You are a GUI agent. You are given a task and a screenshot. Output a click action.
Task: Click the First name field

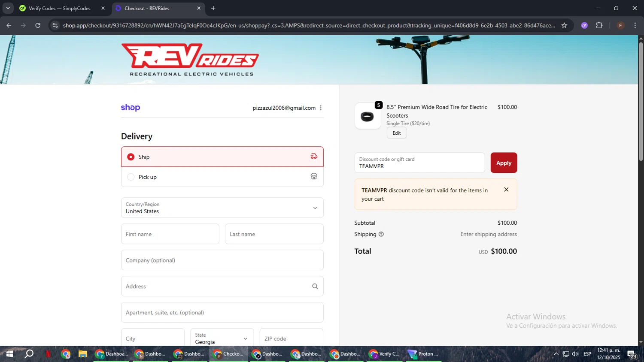(x=170, y=234)
